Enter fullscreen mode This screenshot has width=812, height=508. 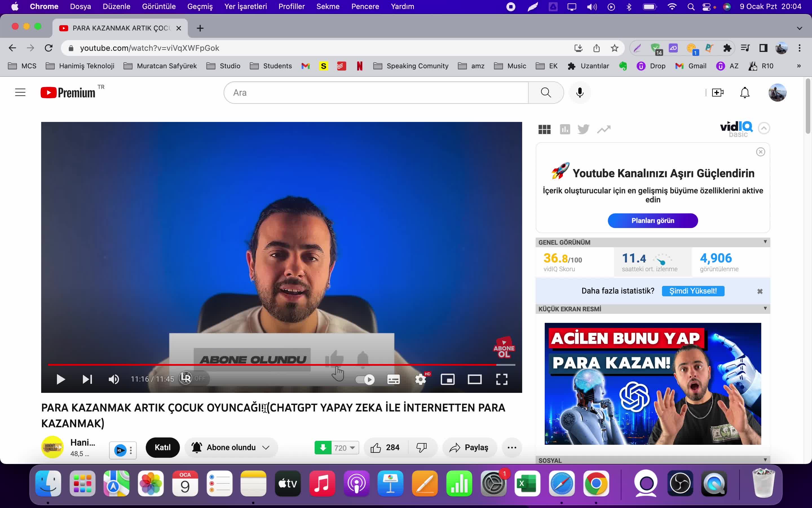502,380
